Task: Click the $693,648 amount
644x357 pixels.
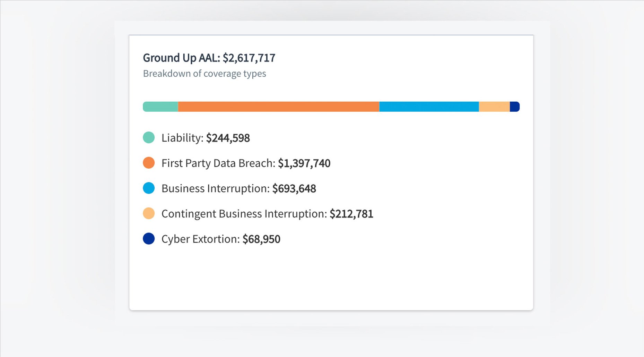Action: (294, 189)
